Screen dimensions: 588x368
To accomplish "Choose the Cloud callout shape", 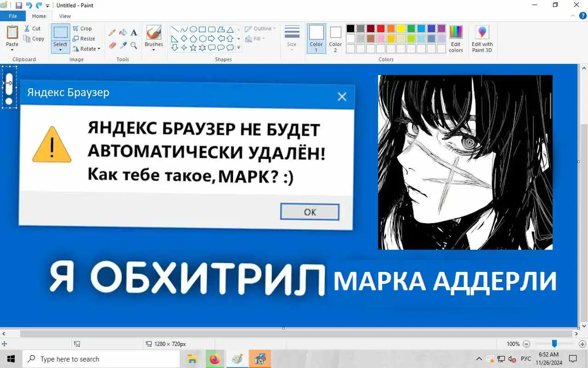I will tap(230, 48).
